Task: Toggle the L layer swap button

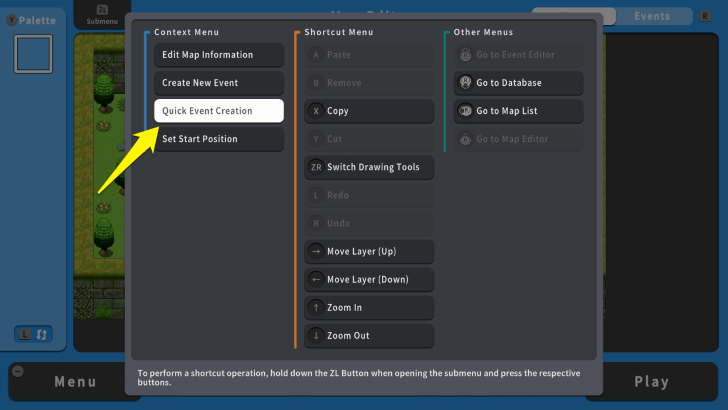Action: pyautogui.click(x=33, y=334)
